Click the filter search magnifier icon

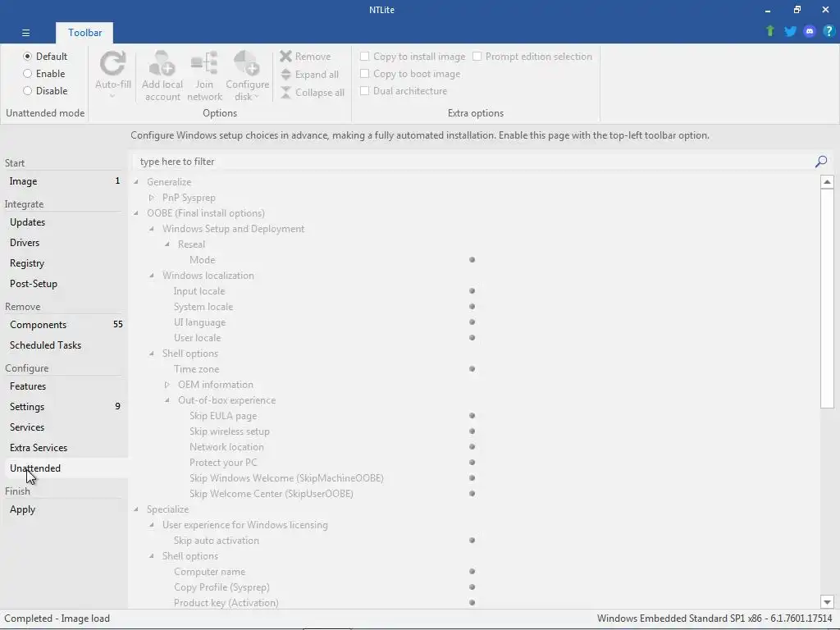click(820, 162)
